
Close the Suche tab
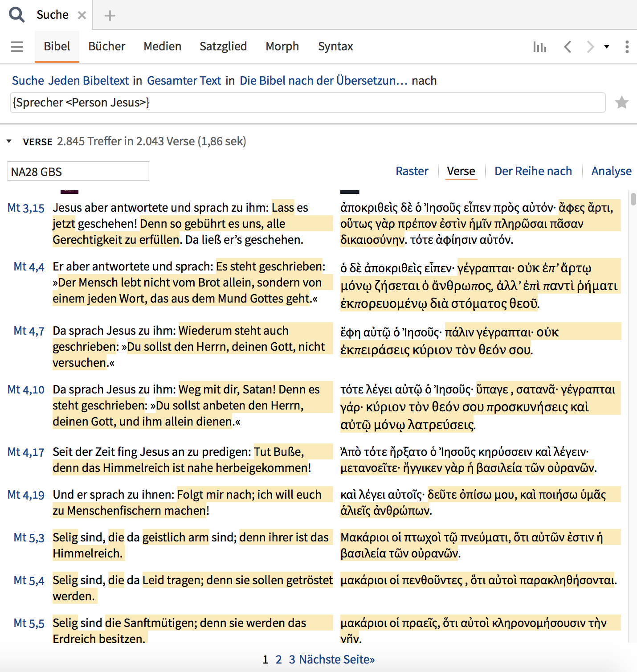[82, 15]
